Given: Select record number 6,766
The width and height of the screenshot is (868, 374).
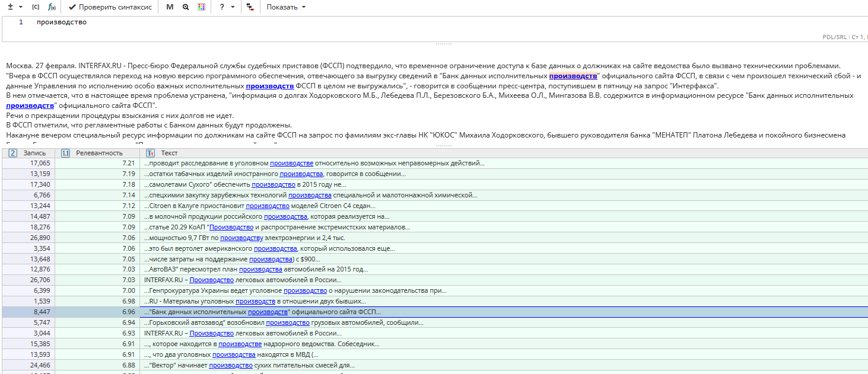Looking at the screenshot, I should click(42, 195).
